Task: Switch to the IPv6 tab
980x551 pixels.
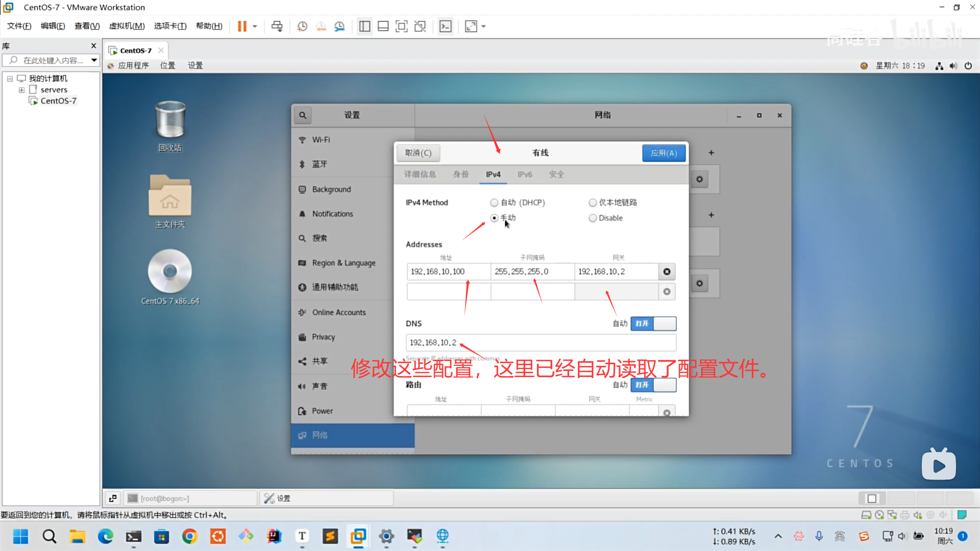Action: [x=525, y=174]
